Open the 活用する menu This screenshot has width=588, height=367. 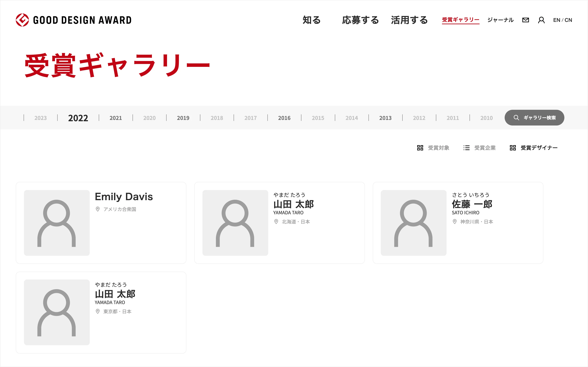pos(409,20)
